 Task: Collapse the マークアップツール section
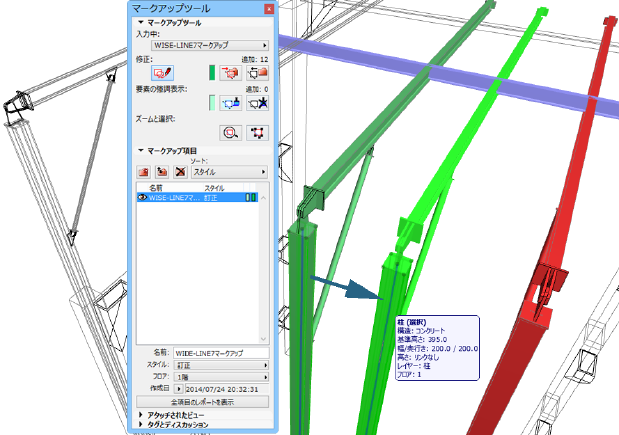[x=138, y=21]
